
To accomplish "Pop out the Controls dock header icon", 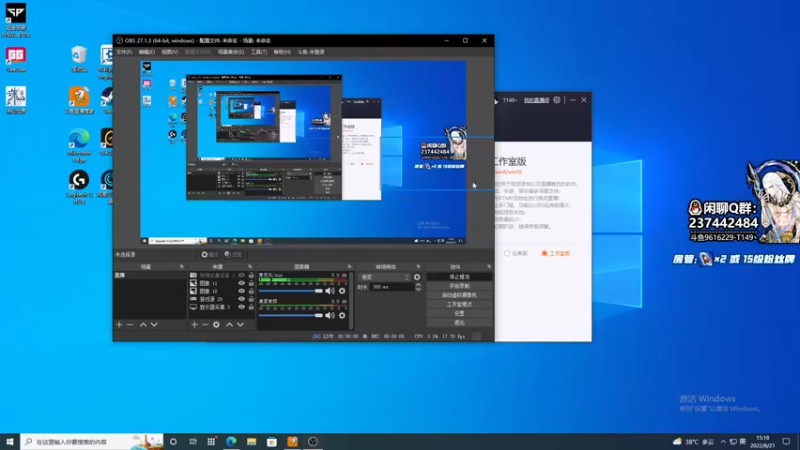I will pos(489,267).
